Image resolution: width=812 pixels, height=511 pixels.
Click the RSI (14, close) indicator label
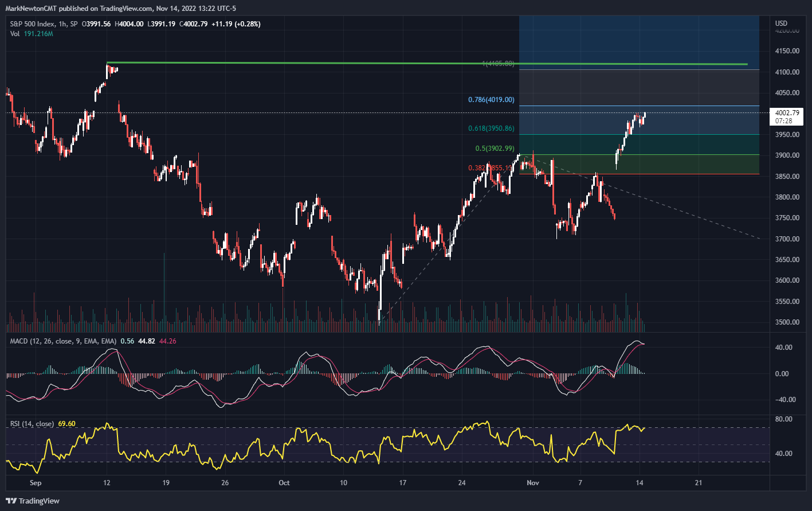[32, 424]
